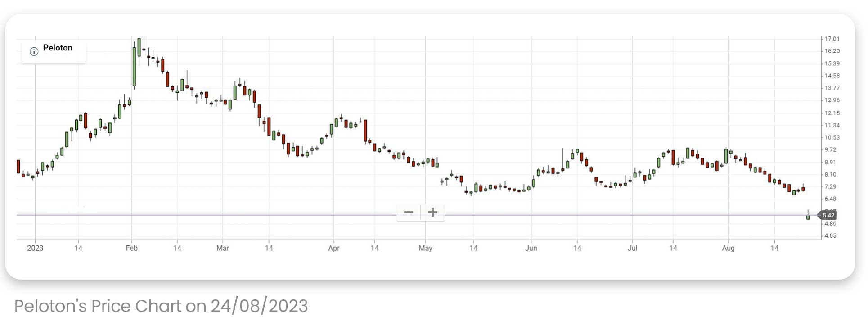
Task: Click the 11.34 price axis value
Action: 832,125
